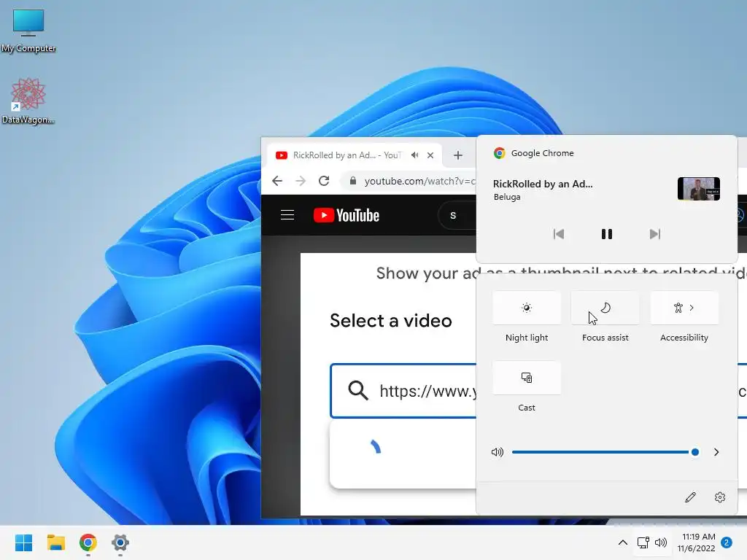Open My Computer desktop icon
Image resolution: width=747 pixels, height=560 pixels.
click(x=28, y=29)
